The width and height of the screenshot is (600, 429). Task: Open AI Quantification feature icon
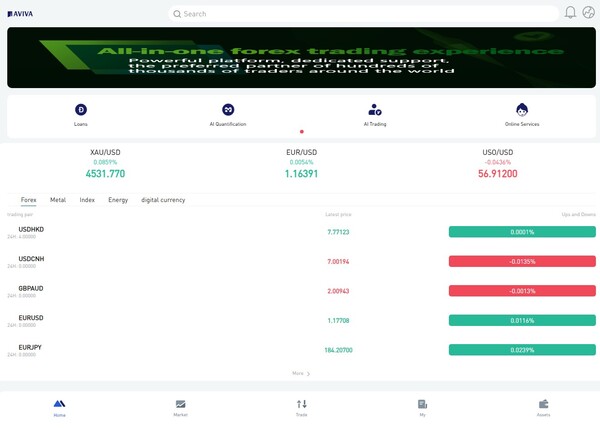pos(228,110)
